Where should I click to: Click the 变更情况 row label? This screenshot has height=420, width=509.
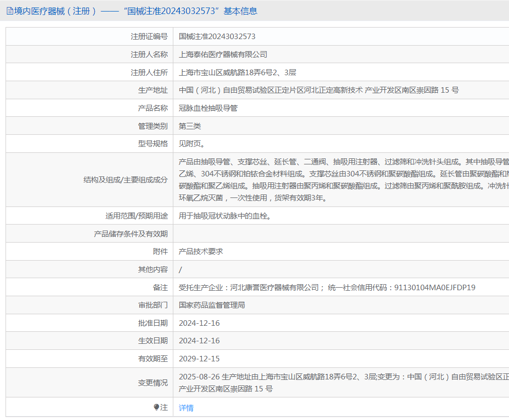[153, 383]
